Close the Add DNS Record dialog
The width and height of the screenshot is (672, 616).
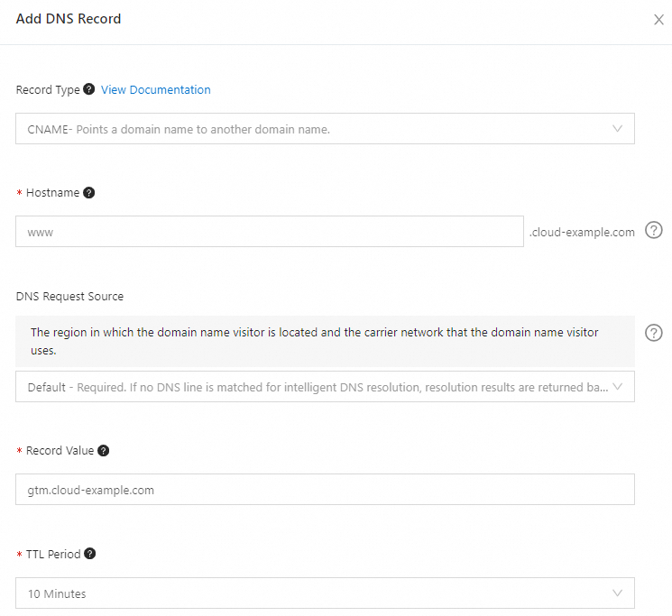coord(658,20)
